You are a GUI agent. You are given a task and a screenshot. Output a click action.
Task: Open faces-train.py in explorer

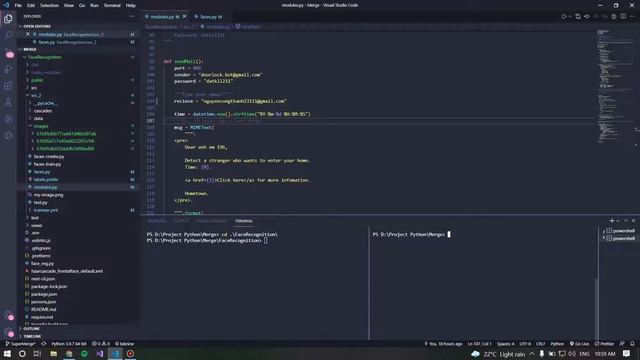47,164
